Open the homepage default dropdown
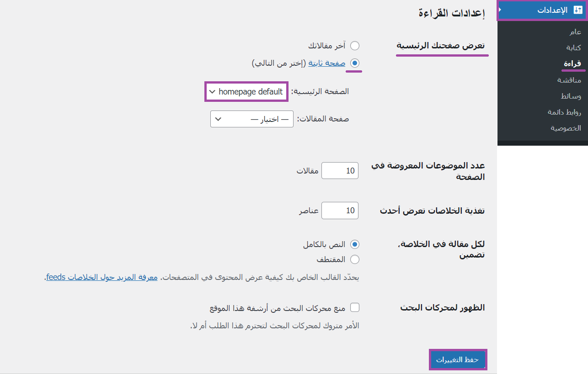 click(x=246, y=92)
